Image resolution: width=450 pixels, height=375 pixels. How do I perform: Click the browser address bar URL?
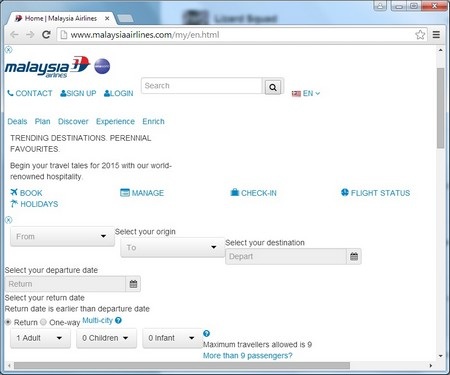(x=145, y=35)
